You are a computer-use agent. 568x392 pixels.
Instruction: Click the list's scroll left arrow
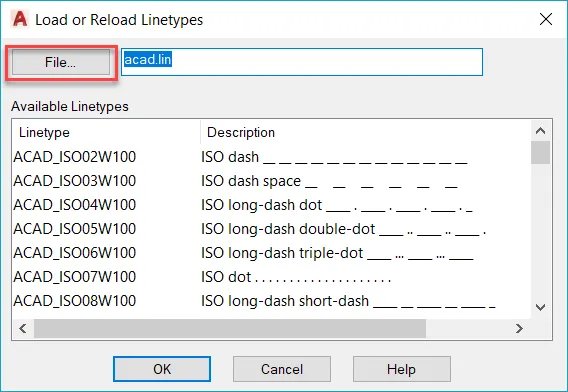pyautogui.click(x=23, y=329)
